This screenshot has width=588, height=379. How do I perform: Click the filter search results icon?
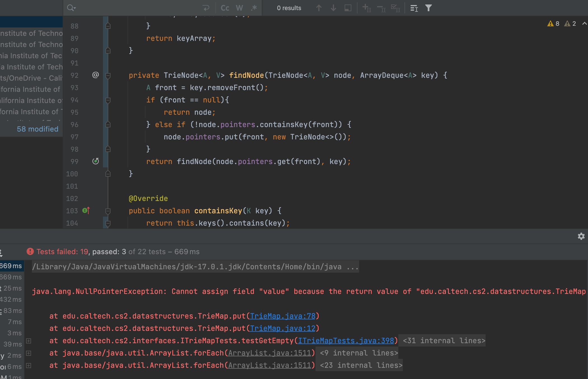pyautogui.click(x=429, y=8)
